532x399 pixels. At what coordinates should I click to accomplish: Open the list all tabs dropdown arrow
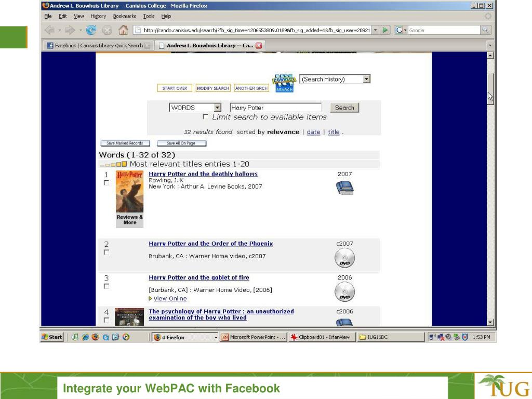point(489,45)
